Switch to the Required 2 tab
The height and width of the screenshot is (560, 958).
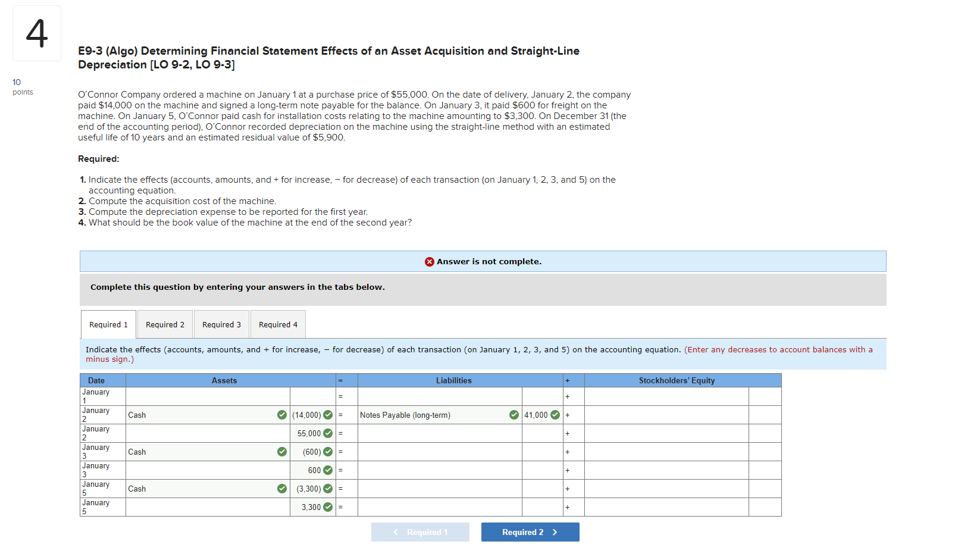point(165,324)
